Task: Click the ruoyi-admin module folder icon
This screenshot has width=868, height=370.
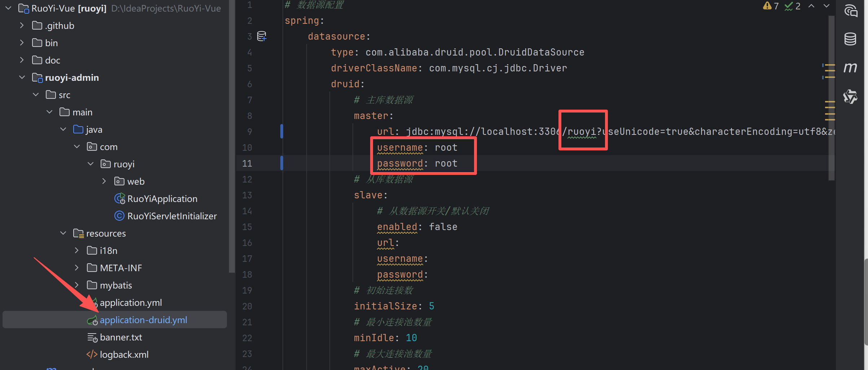Action: click(x=37, y=78)
